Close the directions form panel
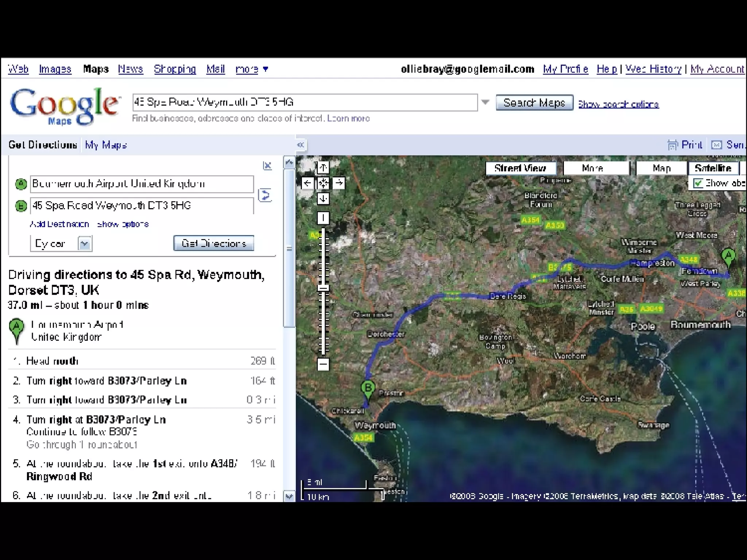747x560 pixels. pos(267,166)
